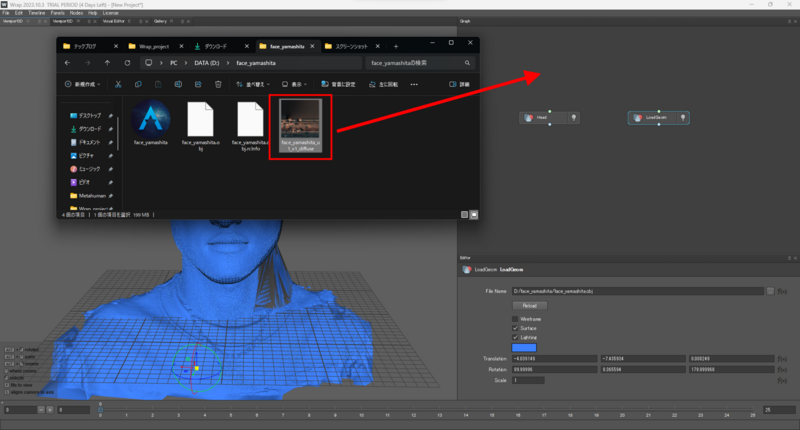Open the File menu in Wrap
The height and width of the screenshot is (430, 800).
[x=6, y=13]
